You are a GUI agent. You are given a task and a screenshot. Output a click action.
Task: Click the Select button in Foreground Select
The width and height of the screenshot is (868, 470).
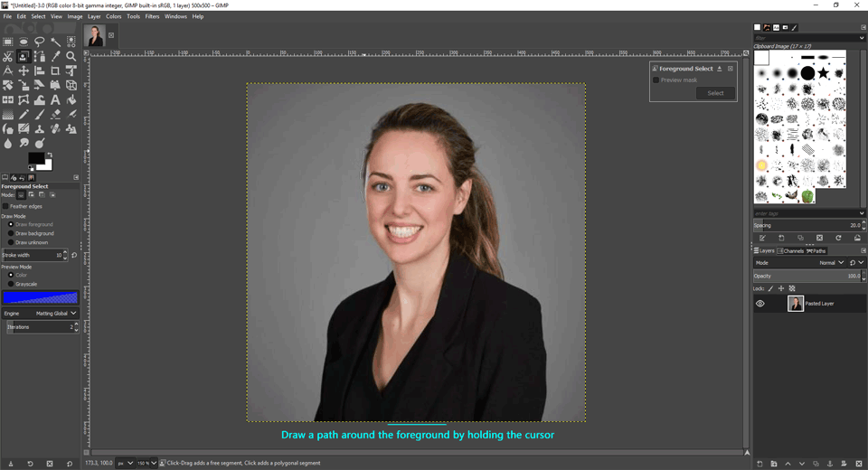tap(715, 93)
